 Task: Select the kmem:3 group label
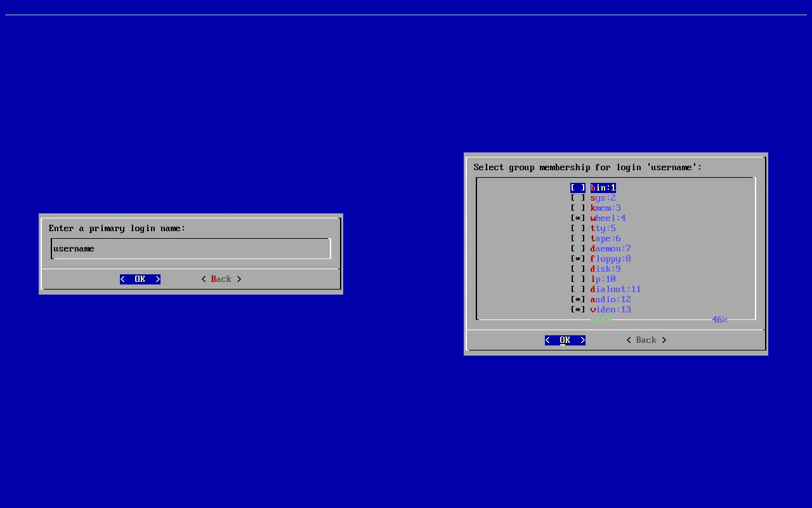pyautogui.click(x=606, y=208)
